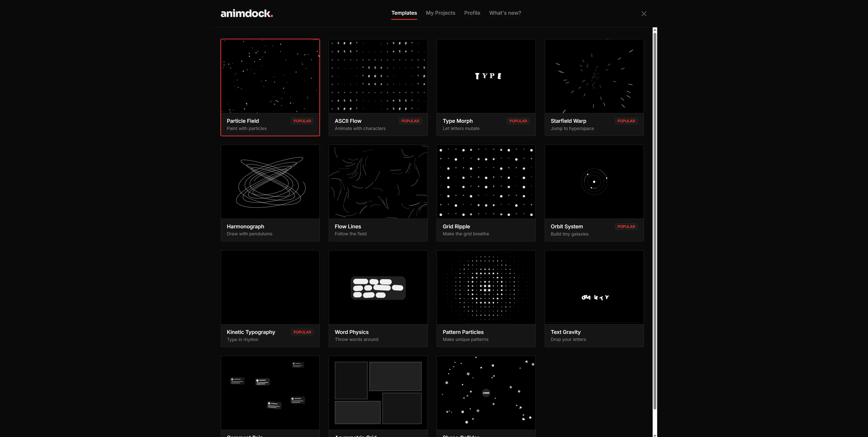The height and width of the screenshot is (437, 868).
Task: Choose the Word Physics template preview
Action: coord(378,287)
